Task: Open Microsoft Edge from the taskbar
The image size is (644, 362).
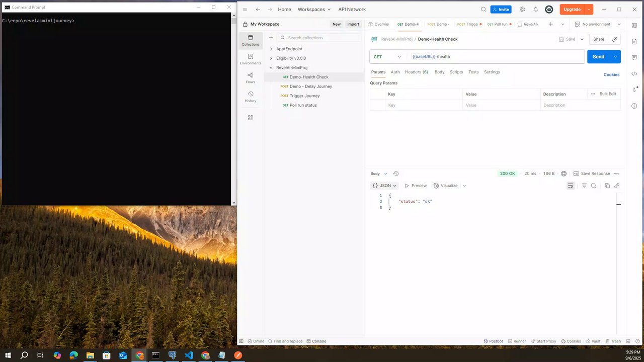Action: (x=73, y=355)
